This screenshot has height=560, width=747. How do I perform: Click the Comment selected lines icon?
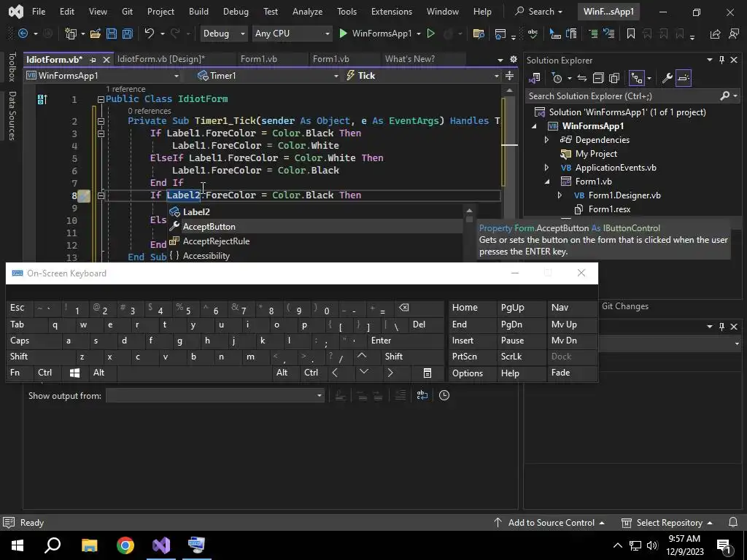pyautogui.click(x=593, y=34)
